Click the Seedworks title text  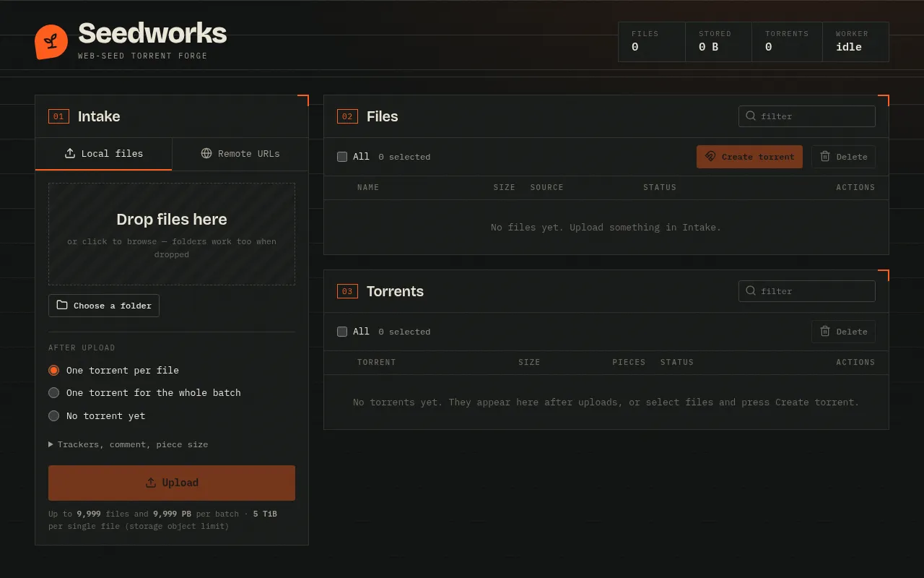click(152, 33)
